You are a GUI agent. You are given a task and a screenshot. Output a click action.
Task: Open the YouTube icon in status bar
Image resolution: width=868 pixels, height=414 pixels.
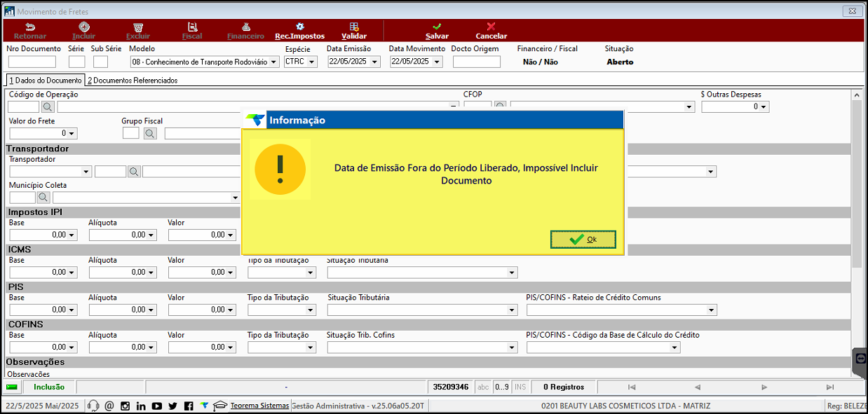click(156, 406)
